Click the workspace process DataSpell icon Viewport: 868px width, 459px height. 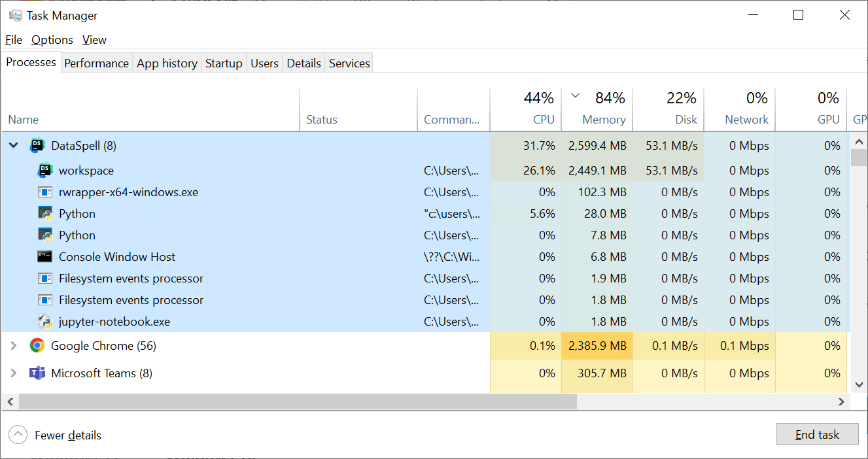pos(45,171)
